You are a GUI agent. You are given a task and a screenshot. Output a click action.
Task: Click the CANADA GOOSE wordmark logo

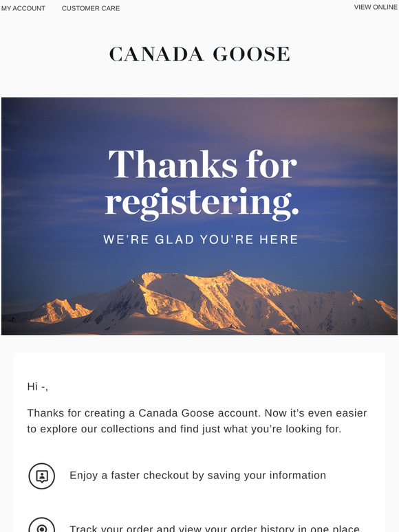[x=199, y=54]
